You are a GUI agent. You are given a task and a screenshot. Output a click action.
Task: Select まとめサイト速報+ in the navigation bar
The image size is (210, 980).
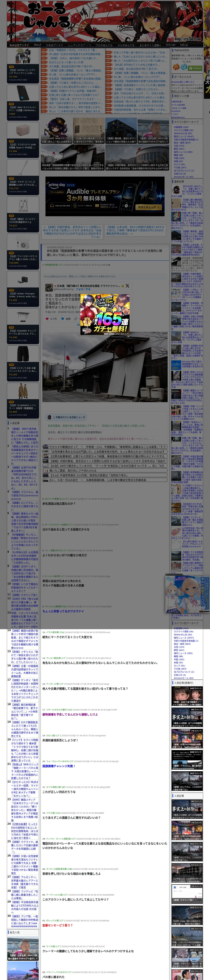(150, 45)
